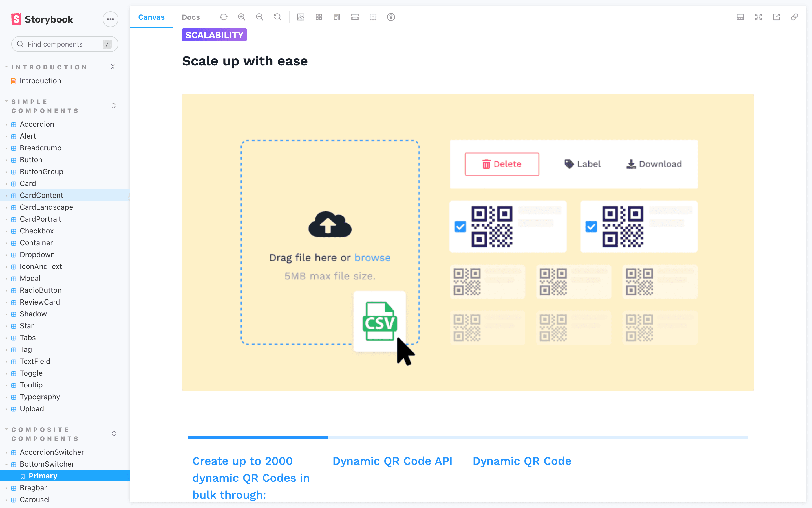The image size is (812, 508).
Task: Copy canvas link icon
Action: (794, 17)
